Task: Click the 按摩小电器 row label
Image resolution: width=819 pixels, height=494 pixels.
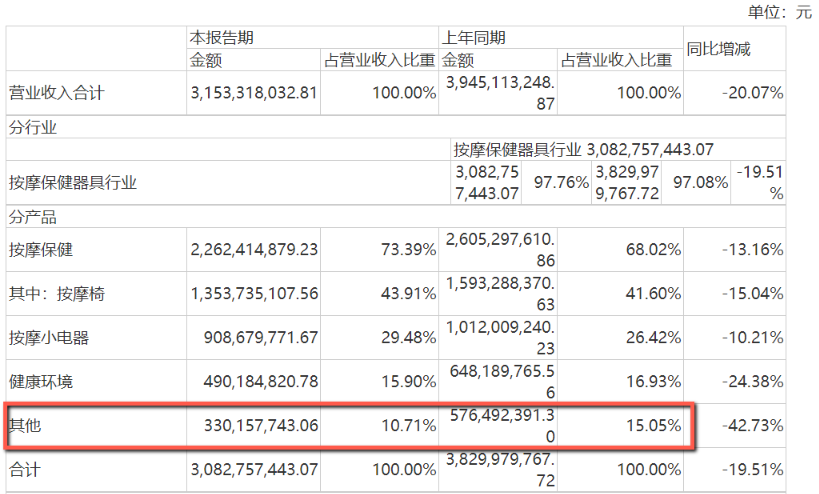Action: pos(49,337)
